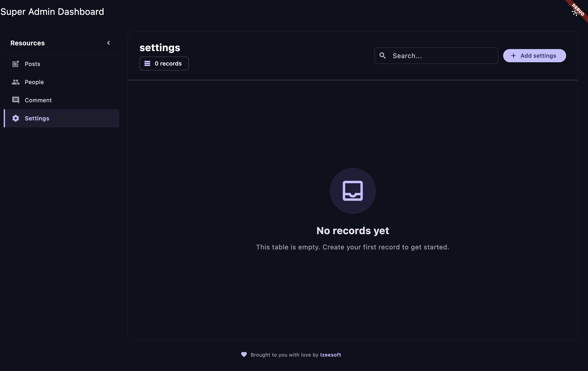Select the Settings resource item
Image resolution: width=588 pixels, height=371 pixels.
pyautogui.click(x=37, y=118)
